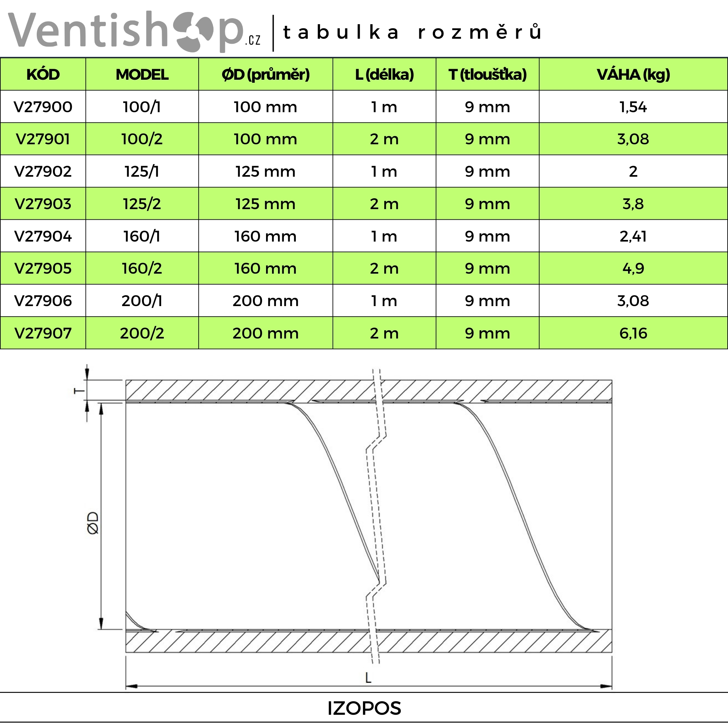
Task: Select 125 mm diameter in V27903 row
Action: tap(266, 204)
